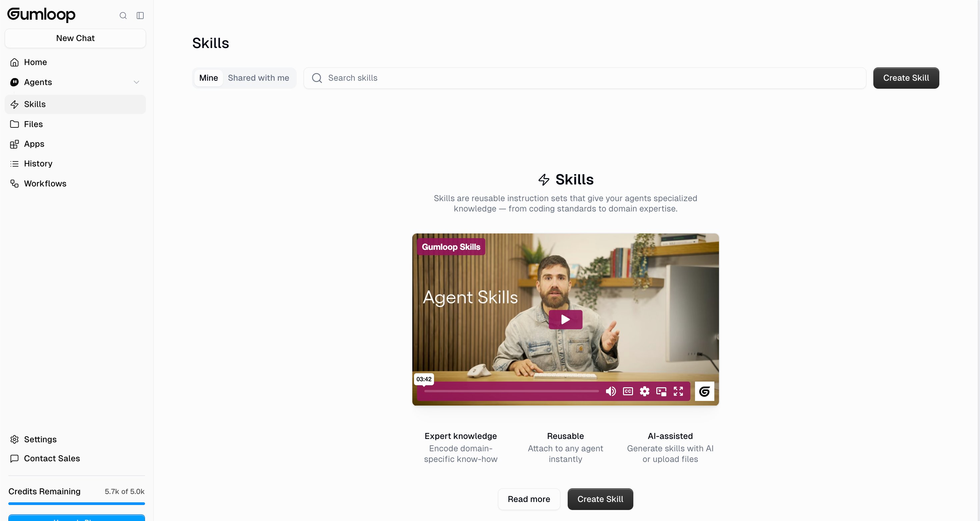This screenshot has height=521, width=980.
Task: Click the bottom Create Skill button
Action: click(600, 499)
